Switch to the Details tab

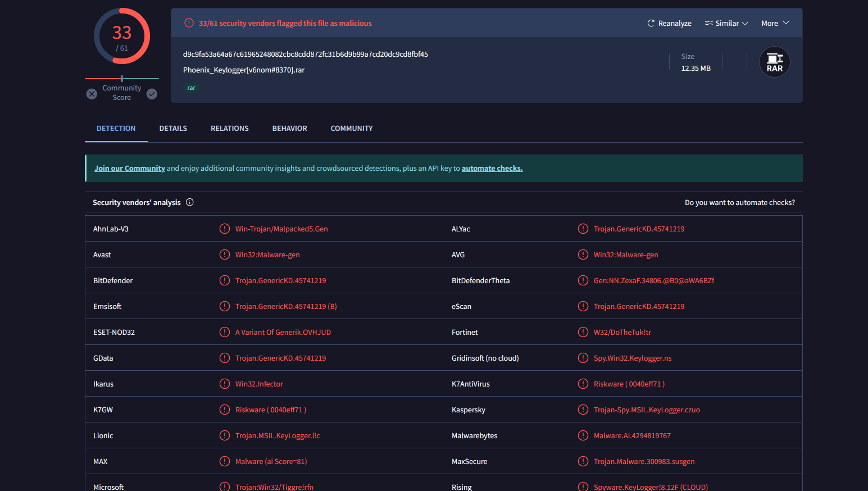tap(173, 129)
